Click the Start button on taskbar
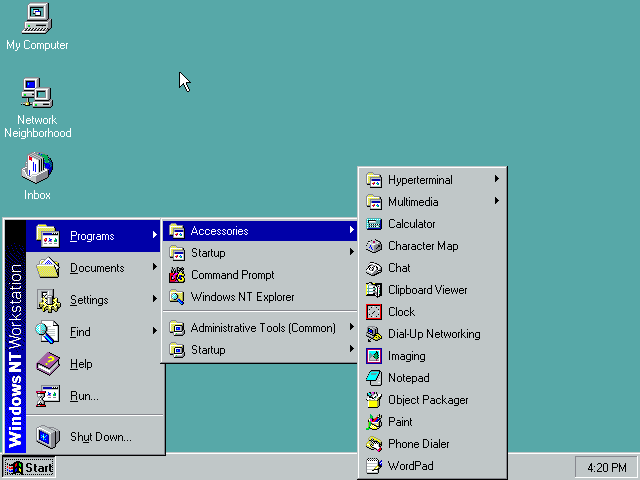Viewport: 640px width, 480px height. tap(29, 467)
